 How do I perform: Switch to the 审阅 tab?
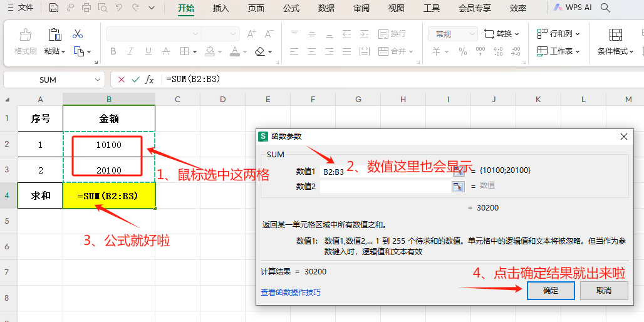361,8
